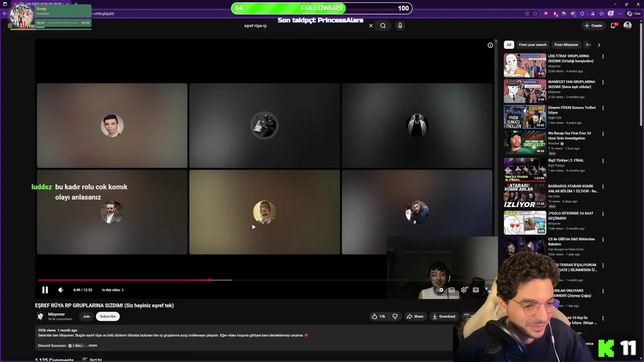The image size is (644, 362).
Task: Open the video info card icon
Action: (490, 45)
